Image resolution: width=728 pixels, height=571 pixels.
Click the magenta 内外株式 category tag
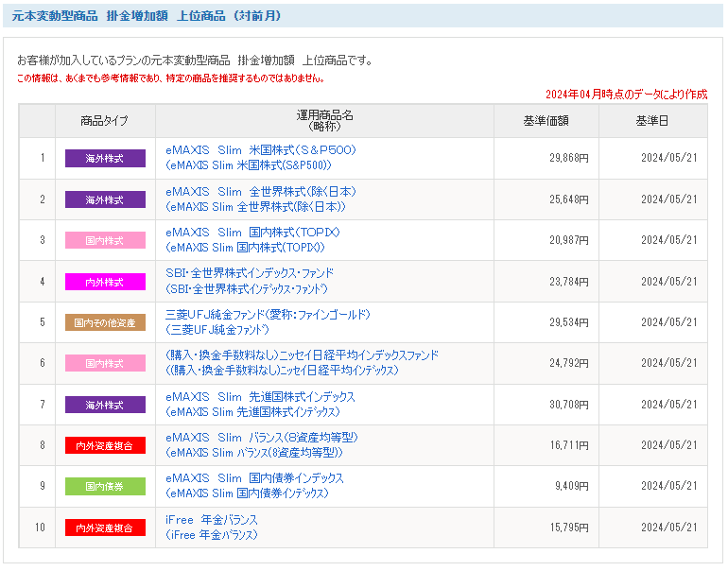[x=105, y=282]
